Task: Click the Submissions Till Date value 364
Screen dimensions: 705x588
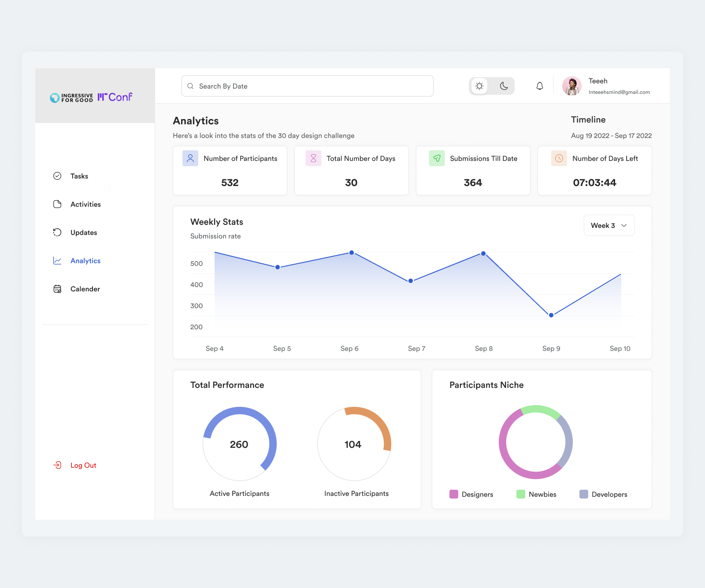Action: point(473,182)
